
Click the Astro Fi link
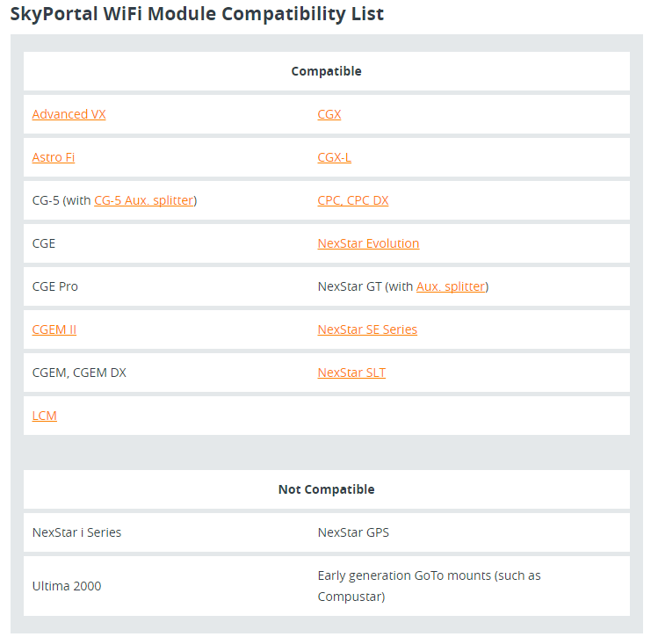click(54, 157)
